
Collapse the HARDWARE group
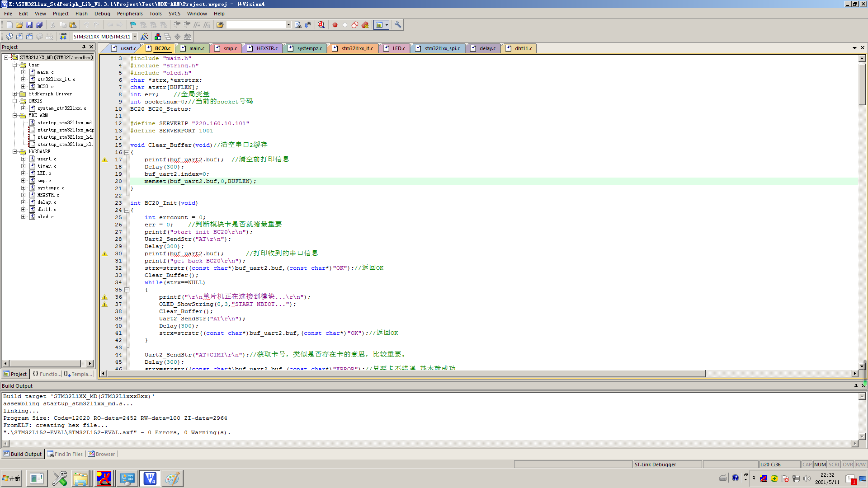click(14, 152)
